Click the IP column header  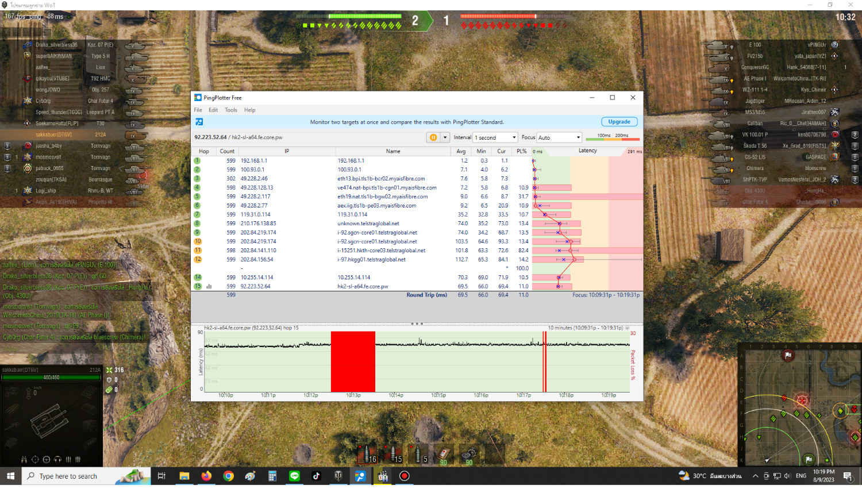(x=287, y=151)
